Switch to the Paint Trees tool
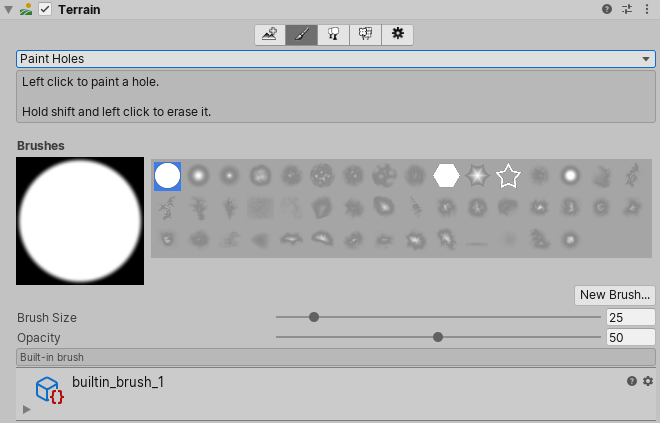The width and height of the screenshot is (660, 423). 334,34
